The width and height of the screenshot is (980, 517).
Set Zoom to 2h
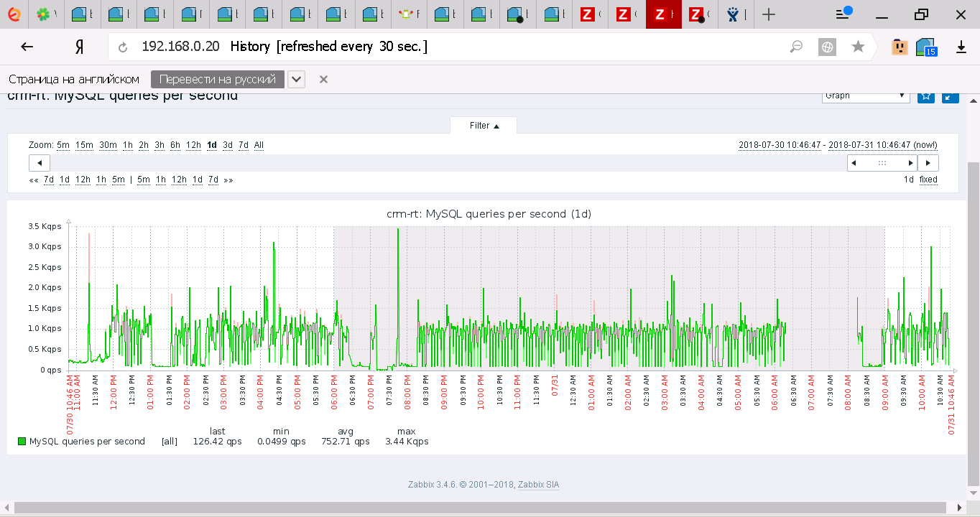click(x=144, y=145)
